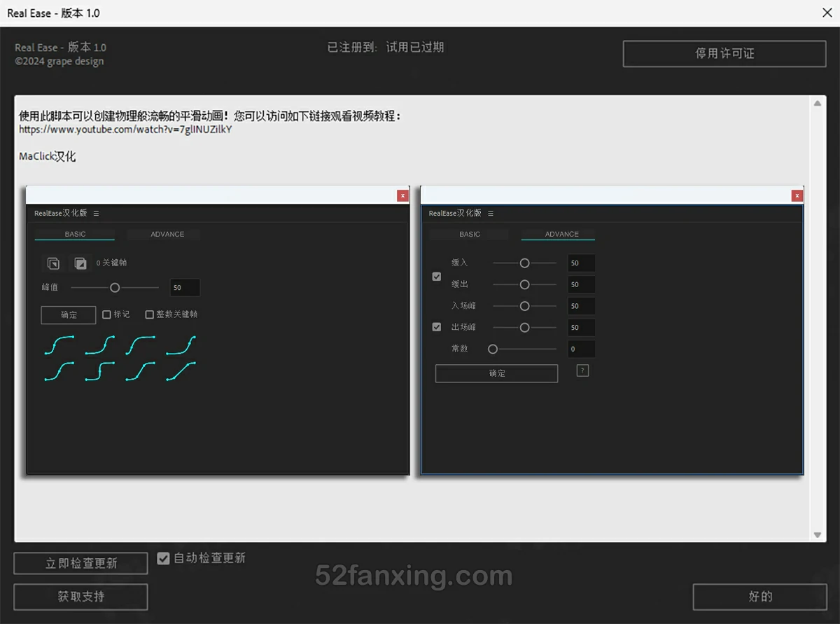Toggle the 自动检查更新 checkbox
The width and height of the screenshot is (840, 624).
pyautogui.click(x=164, y=558)
